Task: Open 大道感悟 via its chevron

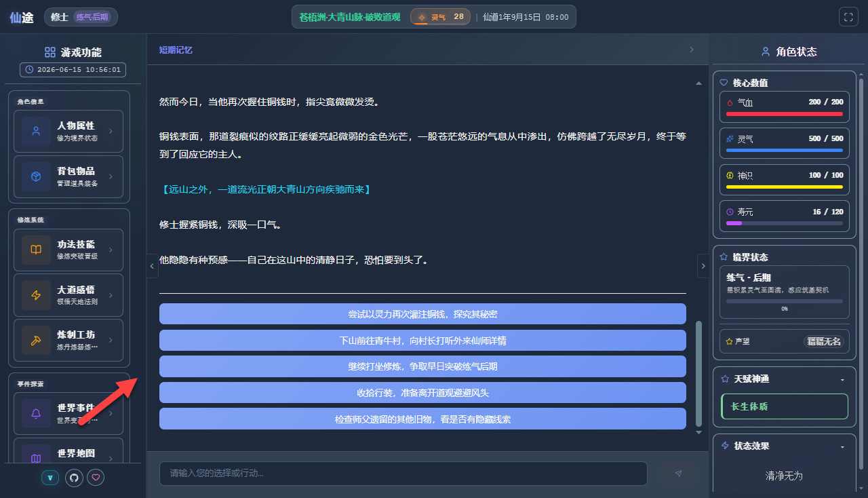Action: [x=111, y=295]
